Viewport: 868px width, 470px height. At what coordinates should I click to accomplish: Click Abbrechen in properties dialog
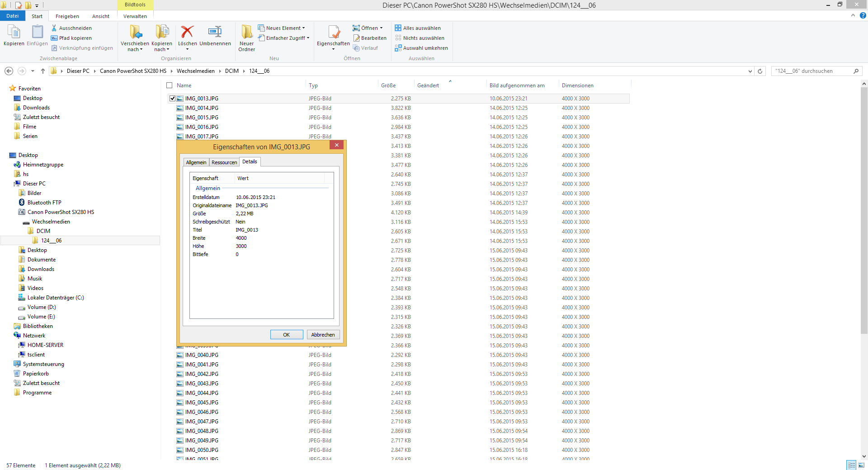tap(323, 335)
